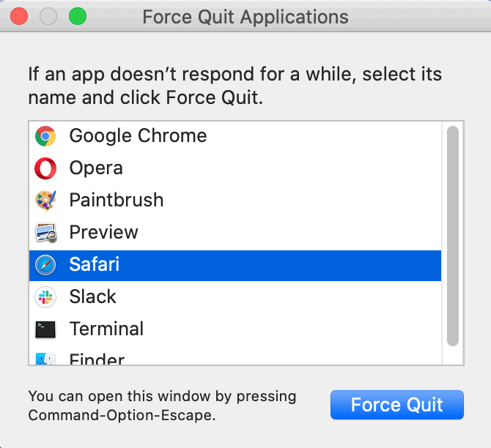Screen dimensions: 491x448
Task: Choose Paintbrush from the app list
Action: (117, 201)
